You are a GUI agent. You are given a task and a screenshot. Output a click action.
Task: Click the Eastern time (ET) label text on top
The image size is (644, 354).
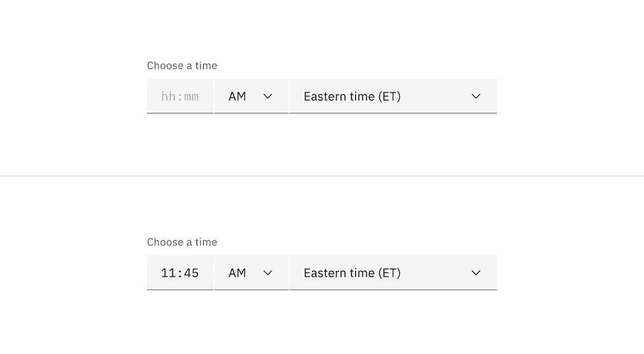tap(352, 96)
